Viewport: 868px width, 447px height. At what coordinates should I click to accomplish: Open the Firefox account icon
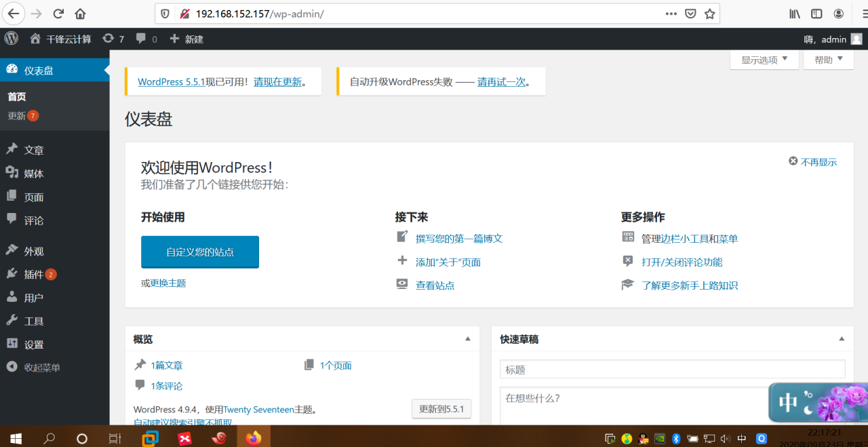839,14
